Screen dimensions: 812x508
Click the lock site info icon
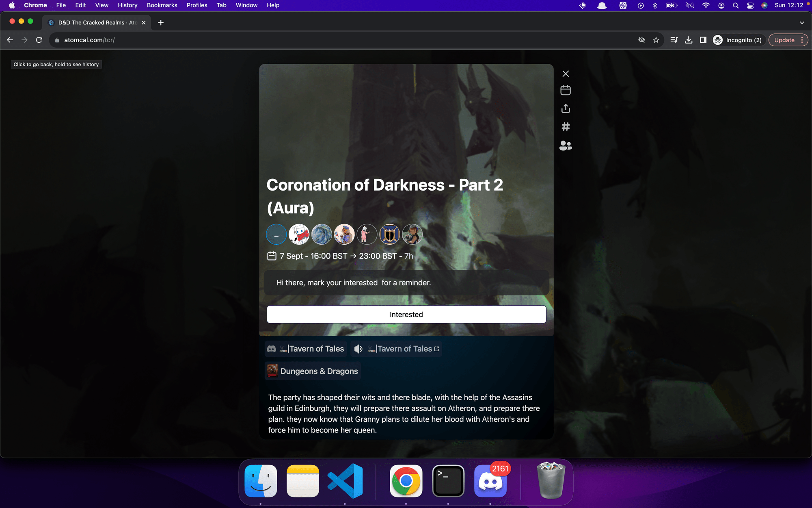pos(57,40)
